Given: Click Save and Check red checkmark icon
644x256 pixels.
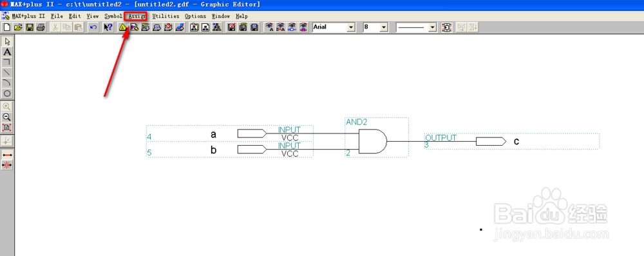Looking at the screenshot, I should click(232, 28).
